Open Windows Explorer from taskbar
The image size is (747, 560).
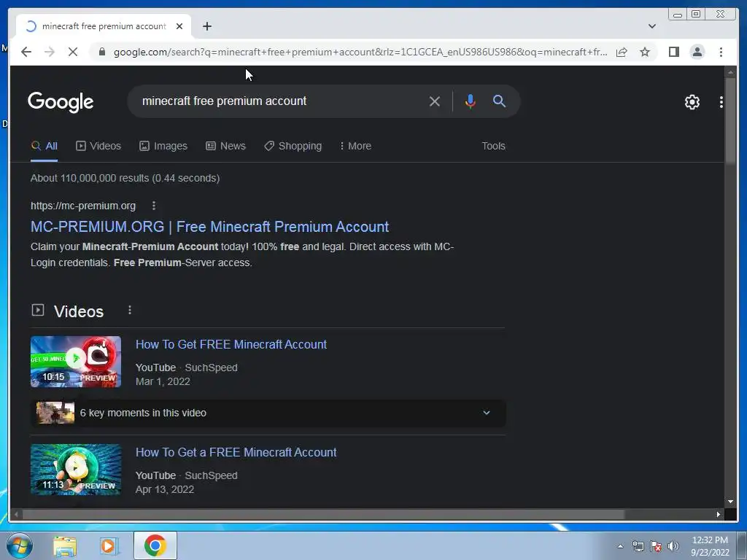pyautogui.click(x=65, y=545)
